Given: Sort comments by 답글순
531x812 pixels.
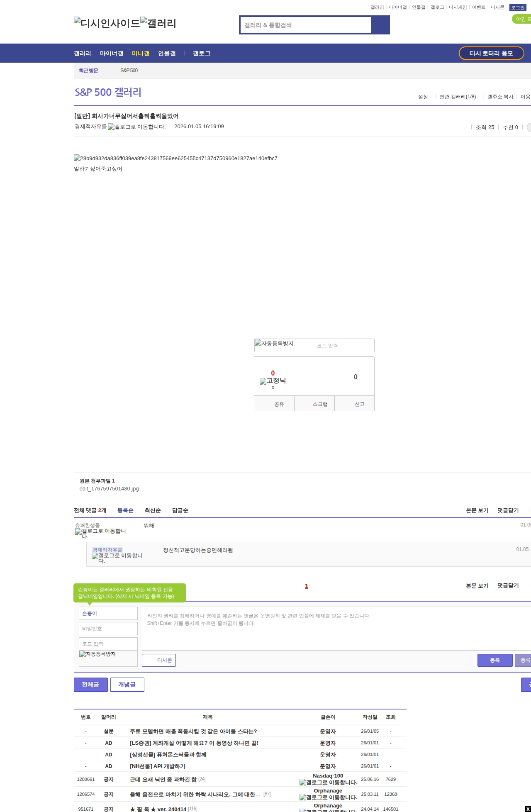Looking at the screenshot, I should tap(180, 510).
